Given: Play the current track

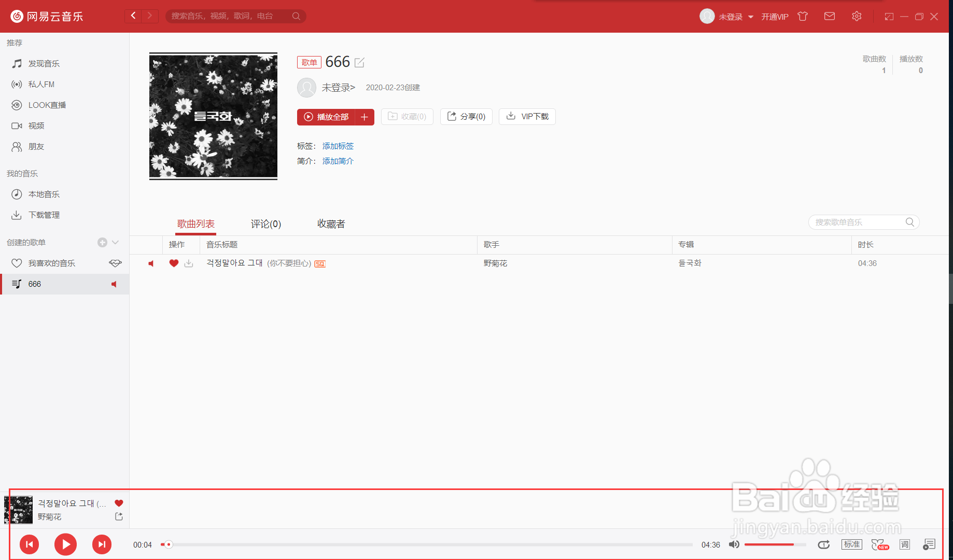Looking at the screenshot, I should click(65, 544).
